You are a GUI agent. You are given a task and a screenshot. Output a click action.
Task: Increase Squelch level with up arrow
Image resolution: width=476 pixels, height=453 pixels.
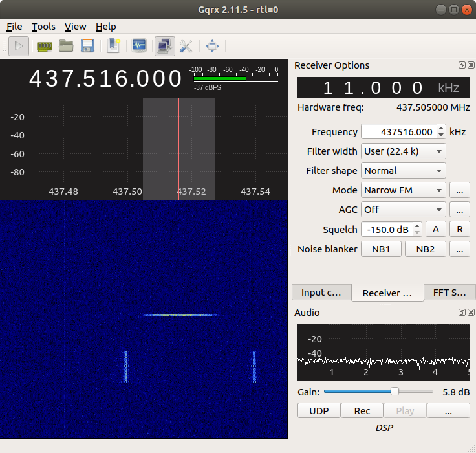417,226
